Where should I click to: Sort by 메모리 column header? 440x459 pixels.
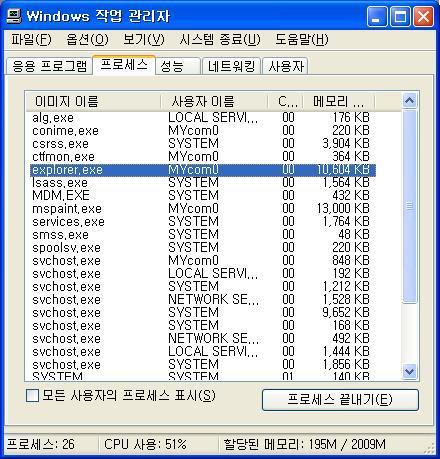(339, 101)
